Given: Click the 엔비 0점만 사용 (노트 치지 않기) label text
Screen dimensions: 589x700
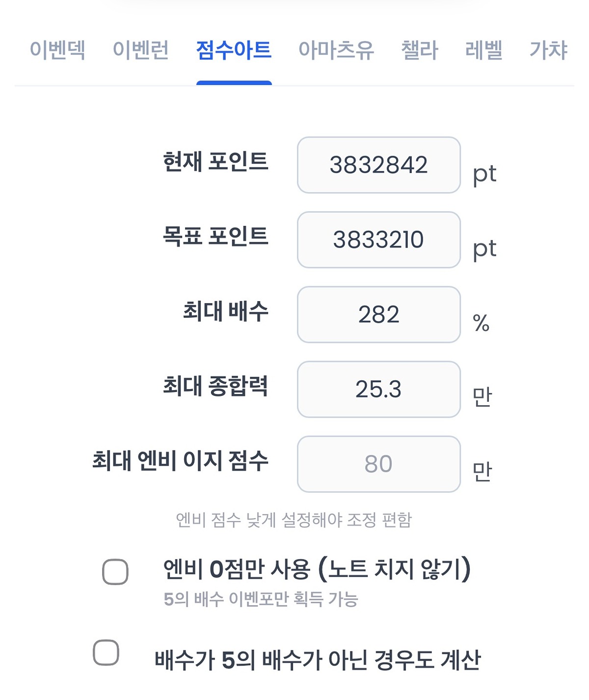Looking at the screenshot, I should (317, 569).
